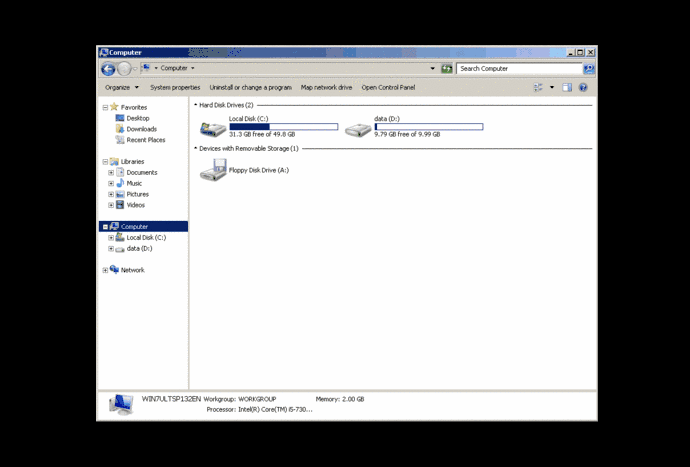690x467 pixels.
Task: Open the Organize menu
Action: point(122,87)
